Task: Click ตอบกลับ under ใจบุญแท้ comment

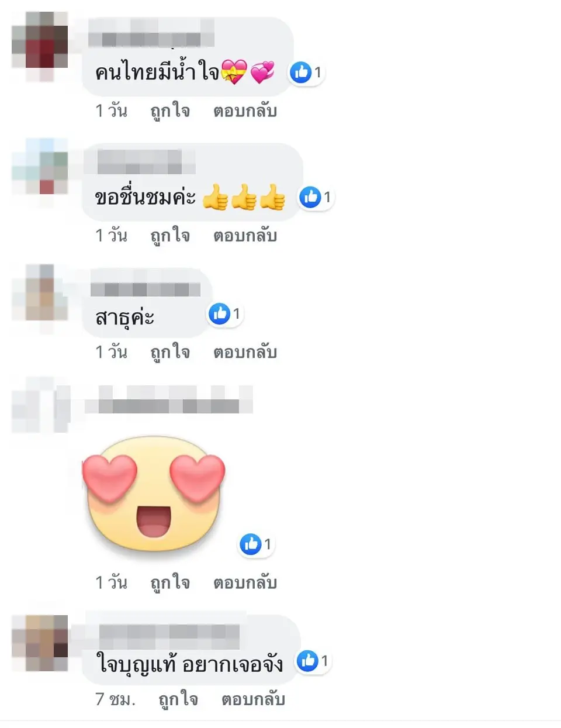Action: coord(253,699)
